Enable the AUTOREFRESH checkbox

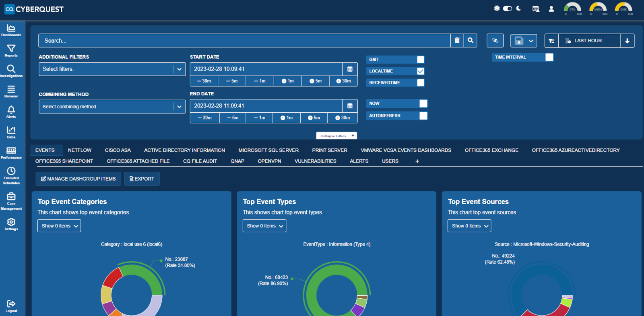[x=423, y=116]
